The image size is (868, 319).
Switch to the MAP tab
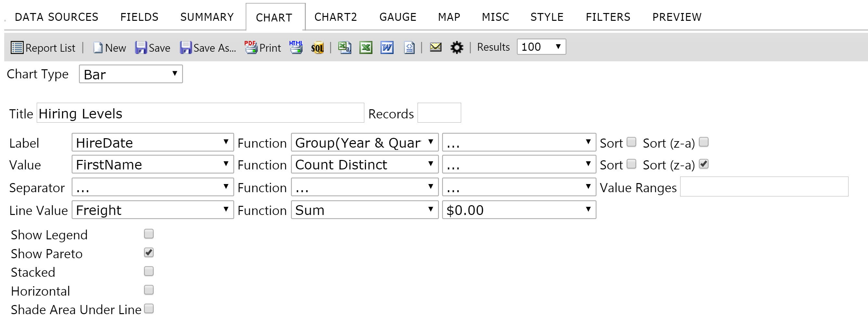coord(449,17)
